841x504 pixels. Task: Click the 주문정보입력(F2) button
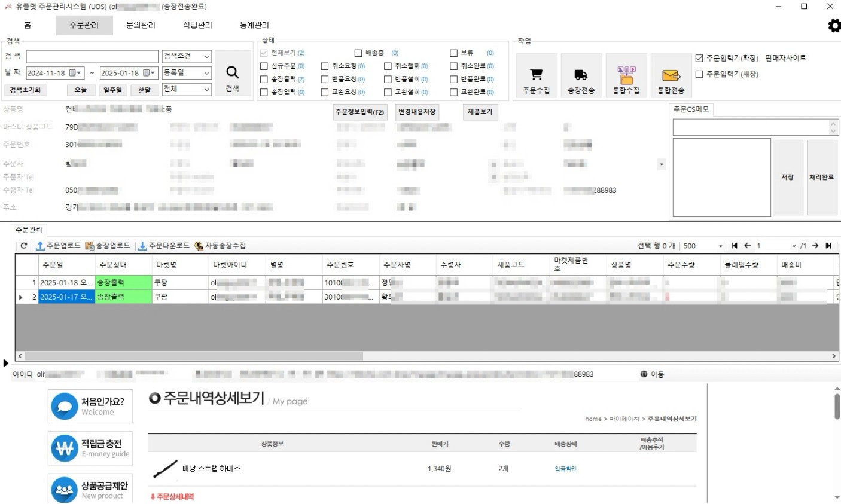click(359, 112)
